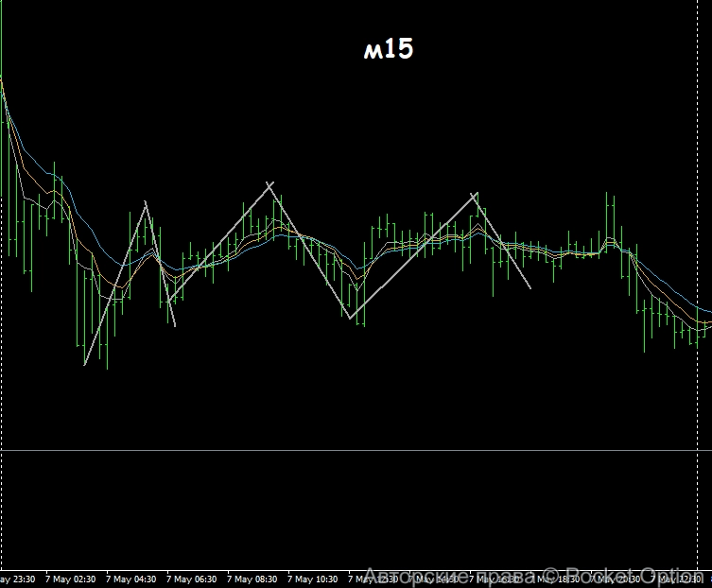Click the empty indicator subwindow below the line
Viewport: 712px width, 588px height.
[356, 509]
